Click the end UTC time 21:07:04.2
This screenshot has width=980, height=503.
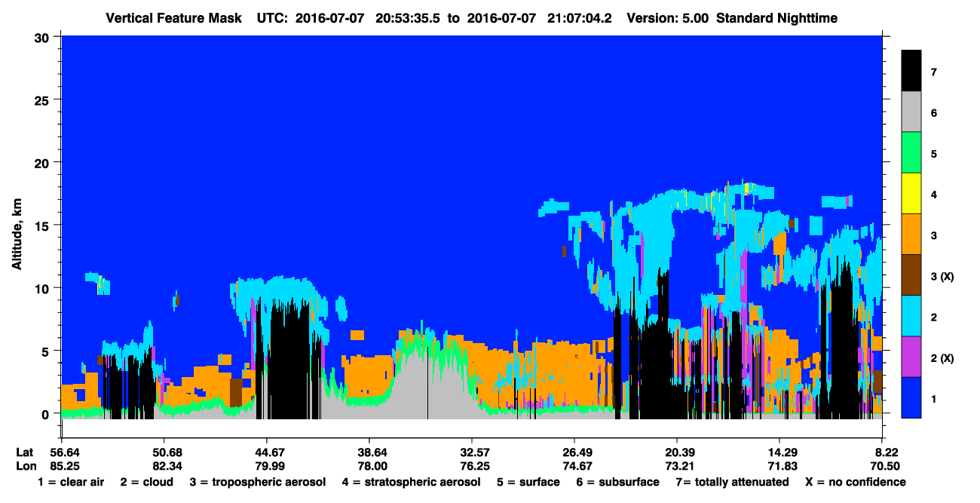[579, 18]
